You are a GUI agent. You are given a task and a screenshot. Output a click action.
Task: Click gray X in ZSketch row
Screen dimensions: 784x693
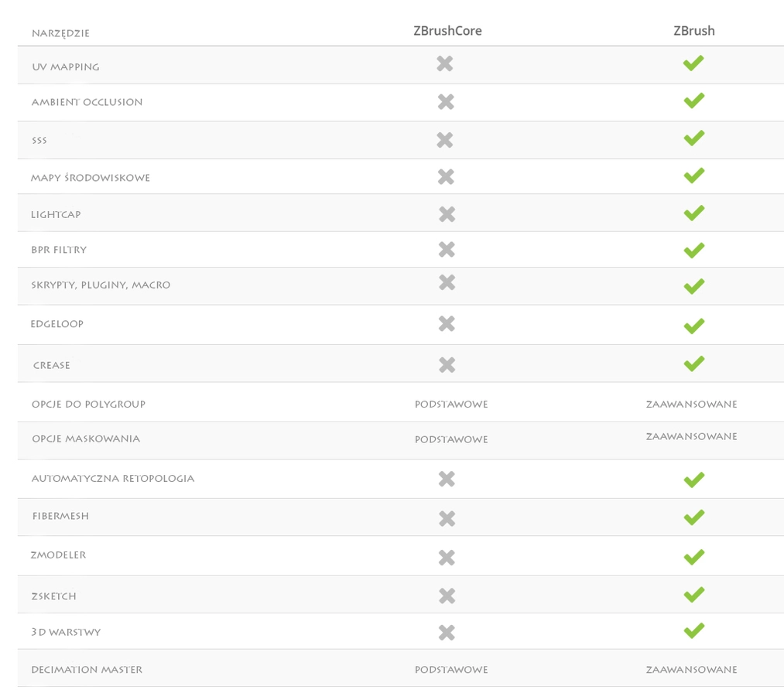point(447,596)
